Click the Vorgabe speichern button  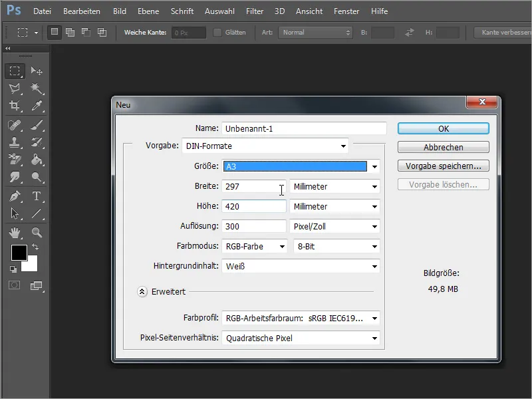(443, 166)
